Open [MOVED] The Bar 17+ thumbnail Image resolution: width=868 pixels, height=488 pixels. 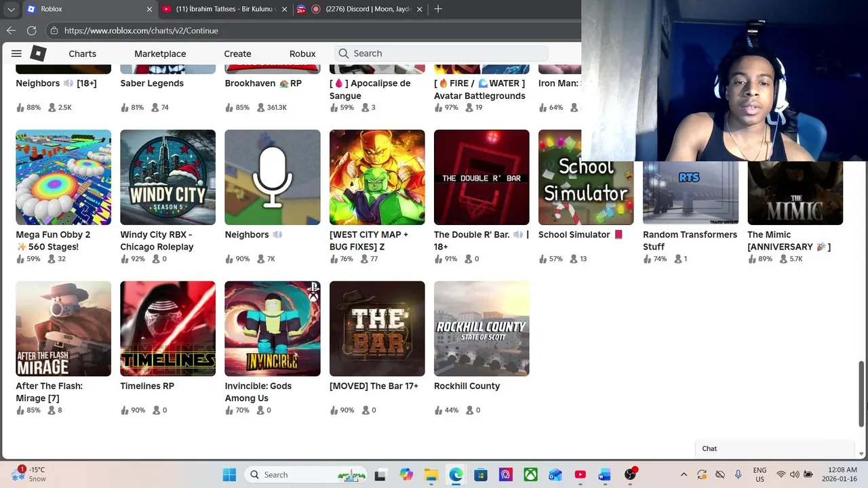[377, 329]
